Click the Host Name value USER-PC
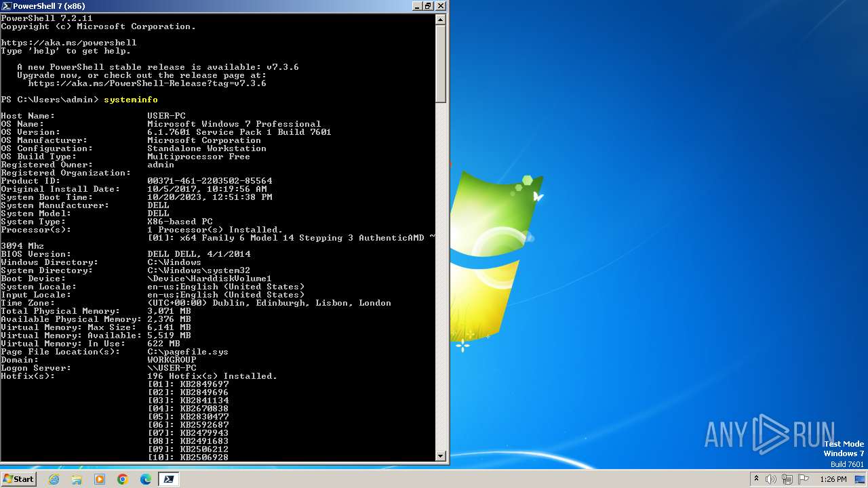Screen dimensions: 868x488 166,116
